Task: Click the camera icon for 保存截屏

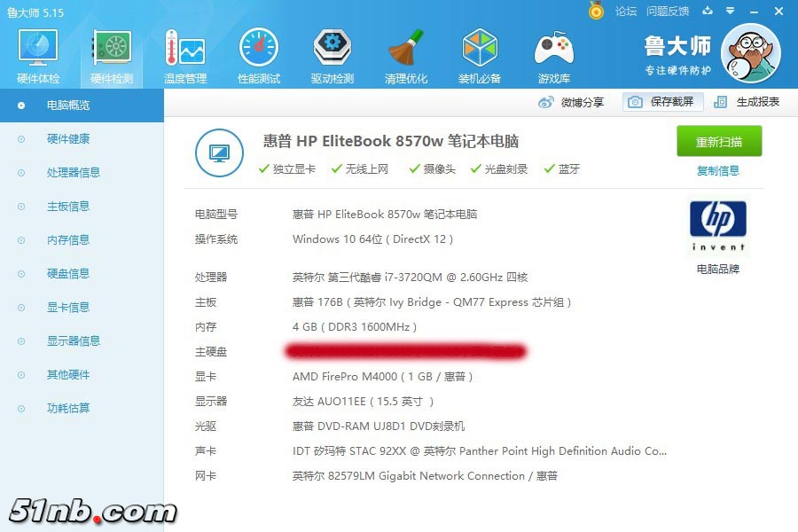Action: pos(635,102)
